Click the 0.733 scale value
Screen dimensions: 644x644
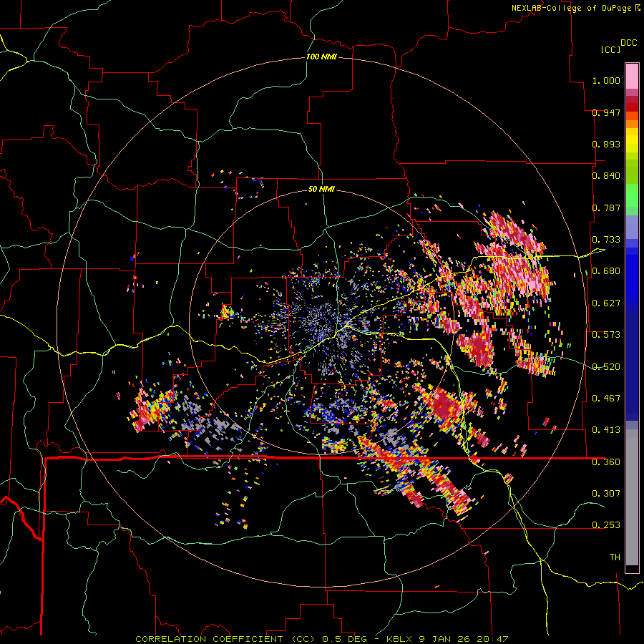[606, 240]
